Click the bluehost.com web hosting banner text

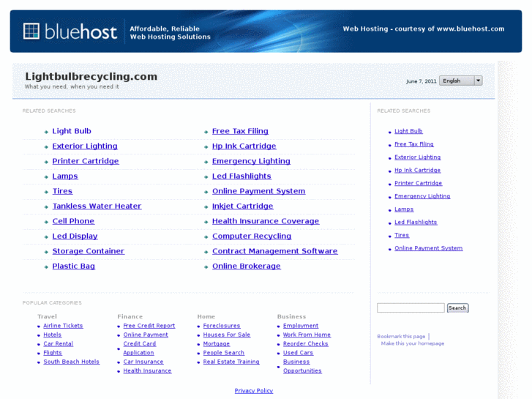coord(424,29)
